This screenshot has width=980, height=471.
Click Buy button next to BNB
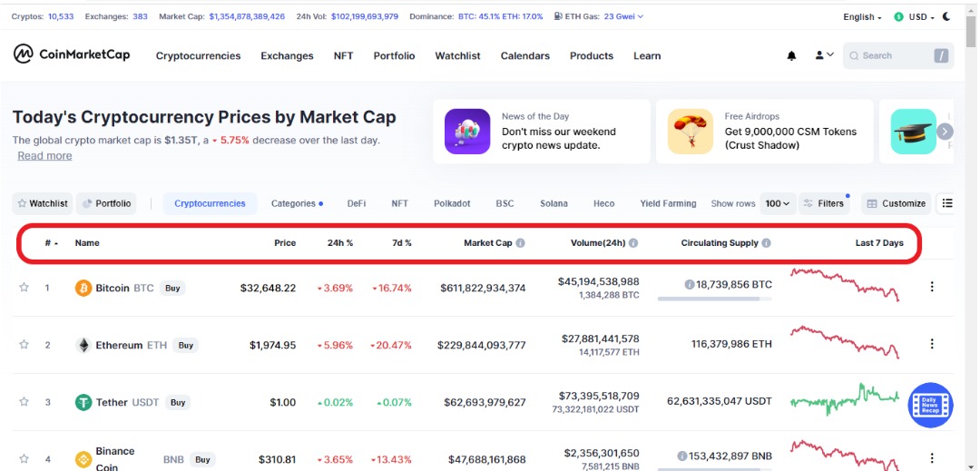coord(202,460)
